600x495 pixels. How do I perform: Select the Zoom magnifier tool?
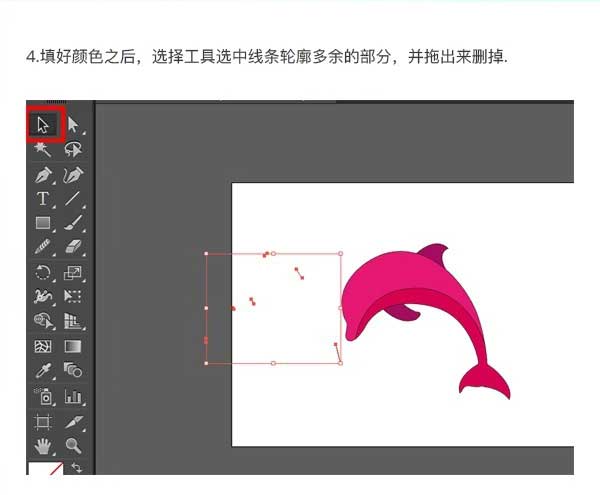coord(73,446)
